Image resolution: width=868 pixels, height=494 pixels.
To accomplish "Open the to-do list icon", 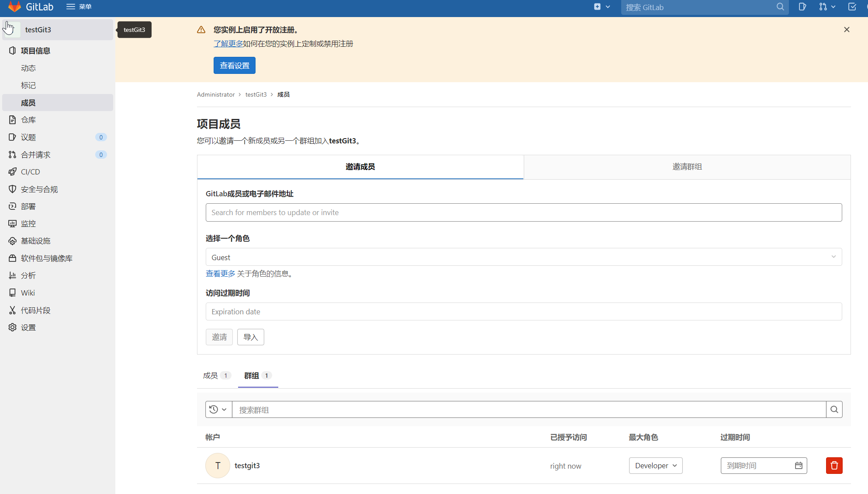I will click(852, 7).
